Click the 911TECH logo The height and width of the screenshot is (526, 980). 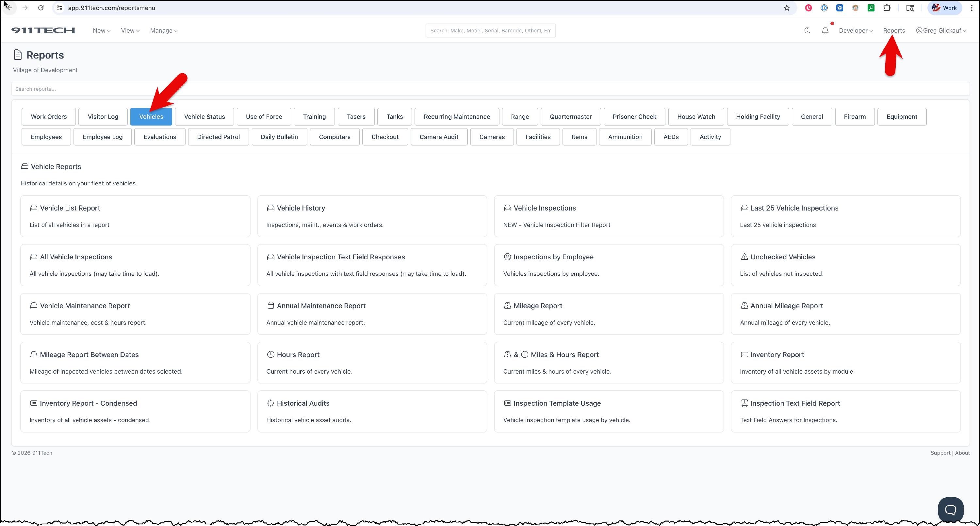pyautogui.click(x=43, y=30)
